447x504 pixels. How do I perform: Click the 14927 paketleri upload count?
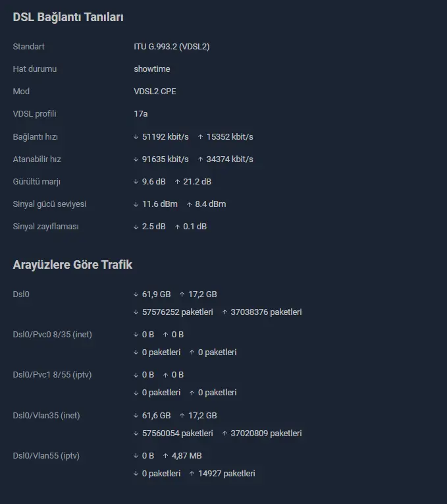point(226,474)
